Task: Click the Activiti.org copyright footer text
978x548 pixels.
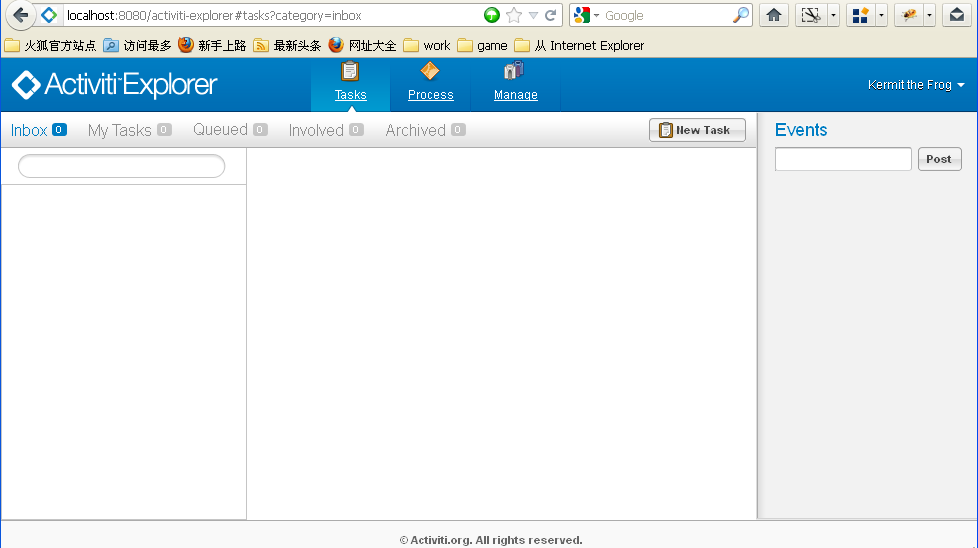Action: 491,540
